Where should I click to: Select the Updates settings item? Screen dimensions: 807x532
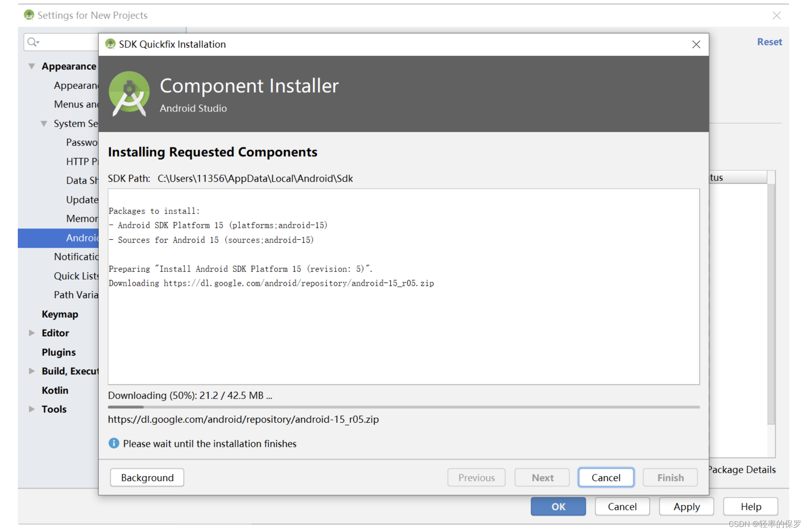coord(82,199)
